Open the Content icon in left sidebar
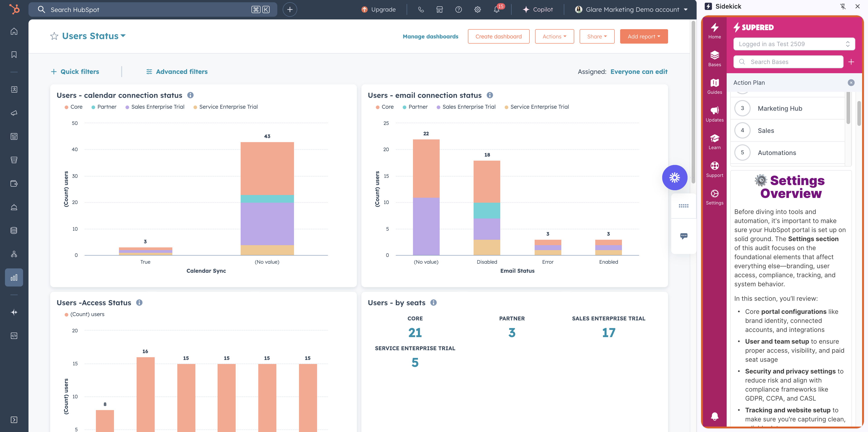 tap(14, 136)
